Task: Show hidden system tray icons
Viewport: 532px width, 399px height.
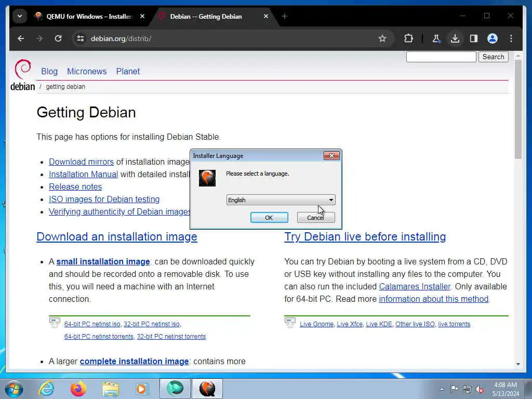Action: coord(442,390)
